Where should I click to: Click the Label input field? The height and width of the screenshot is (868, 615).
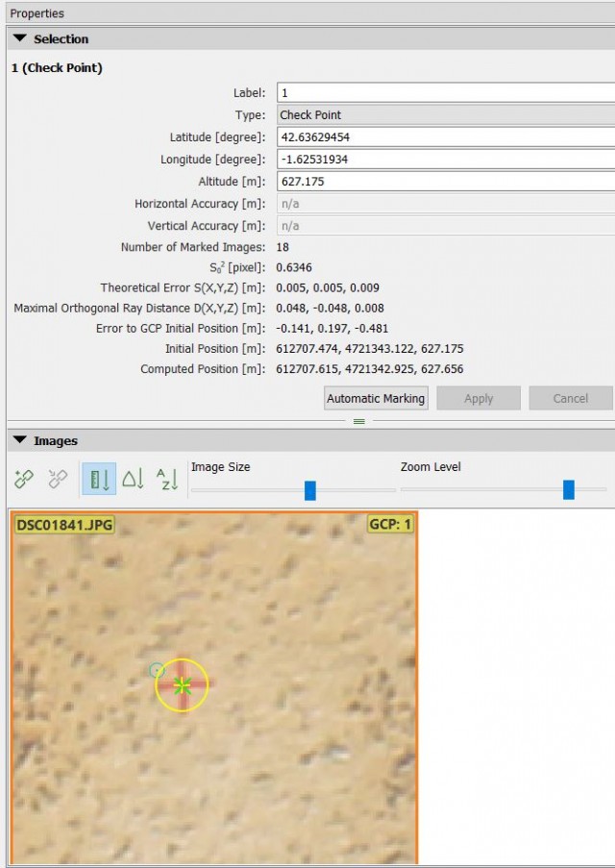point(446,92)
